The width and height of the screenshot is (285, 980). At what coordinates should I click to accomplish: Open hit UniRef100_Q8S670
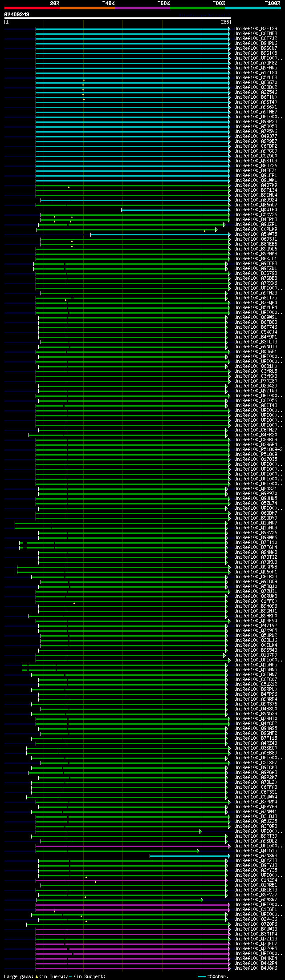point(256,83)
